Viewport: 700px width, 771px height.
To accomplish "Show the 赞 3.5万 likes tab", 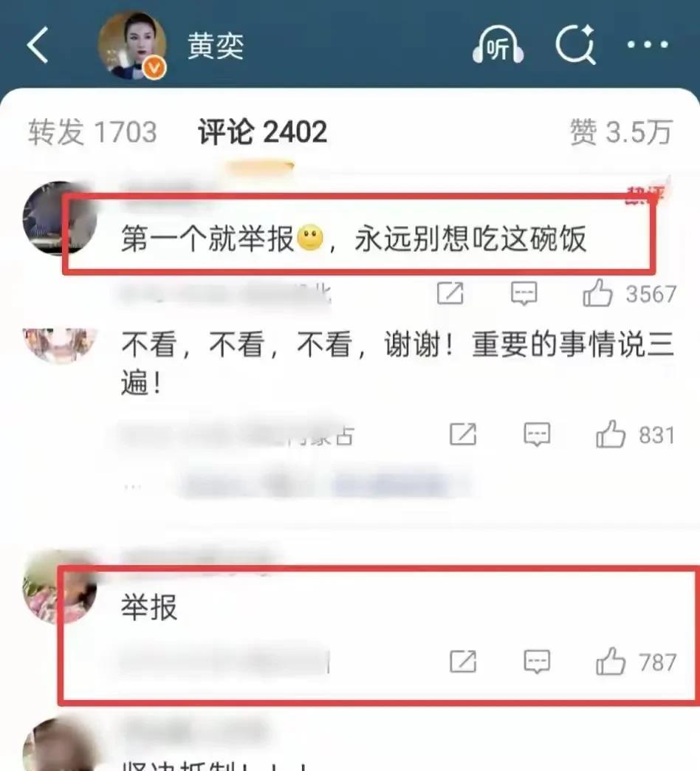I will click(621, 131).
